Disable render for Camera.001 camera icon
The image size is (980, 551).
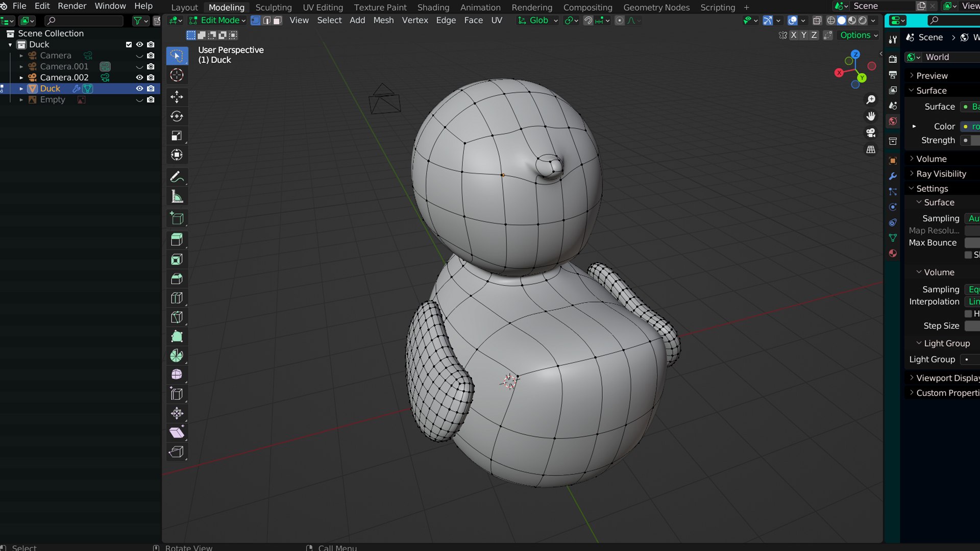point(151,66)
